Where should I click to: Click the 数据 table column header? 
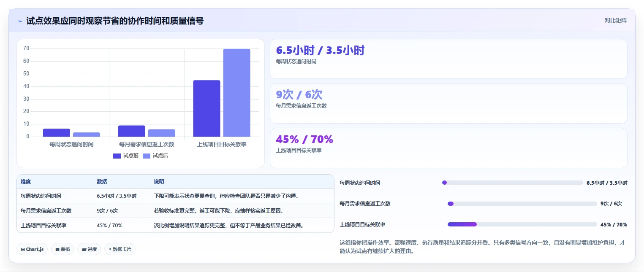102,181
